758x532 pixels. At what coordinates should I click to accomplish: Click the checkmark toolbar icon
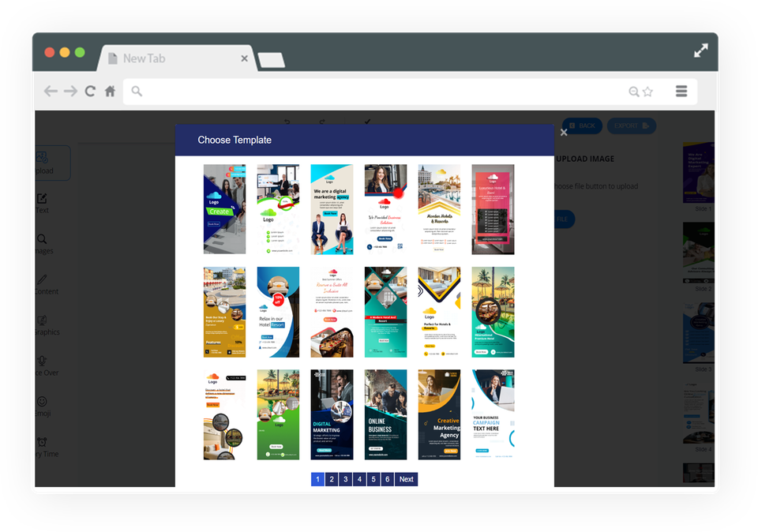367,122
